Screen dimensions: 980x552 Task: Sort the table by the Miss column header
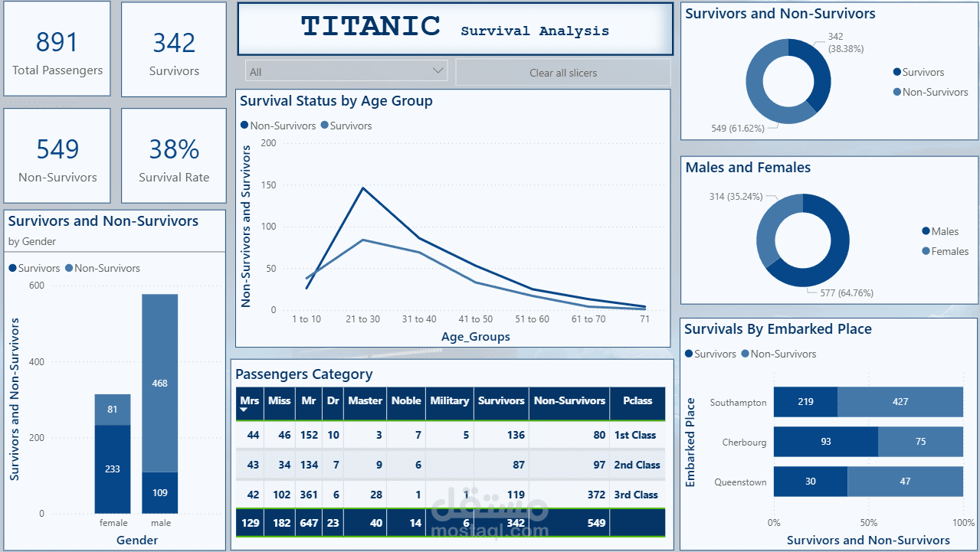280,400
